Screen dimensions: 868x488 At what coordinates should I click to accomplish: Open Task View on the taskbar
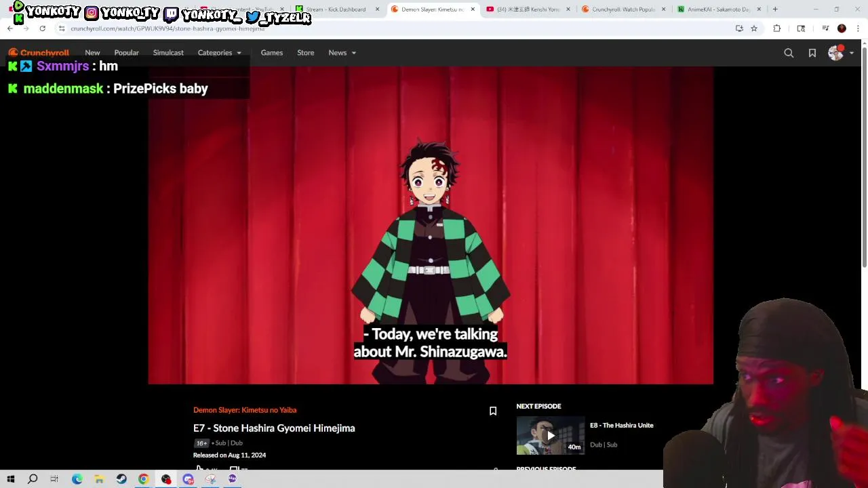[x=54, y=479]
